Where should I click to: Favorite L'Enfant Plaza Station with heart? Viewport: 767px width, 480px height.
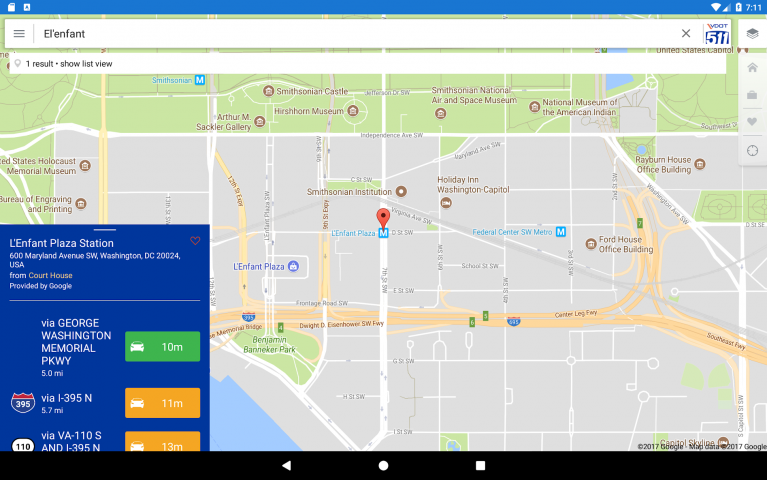(195, 241)
